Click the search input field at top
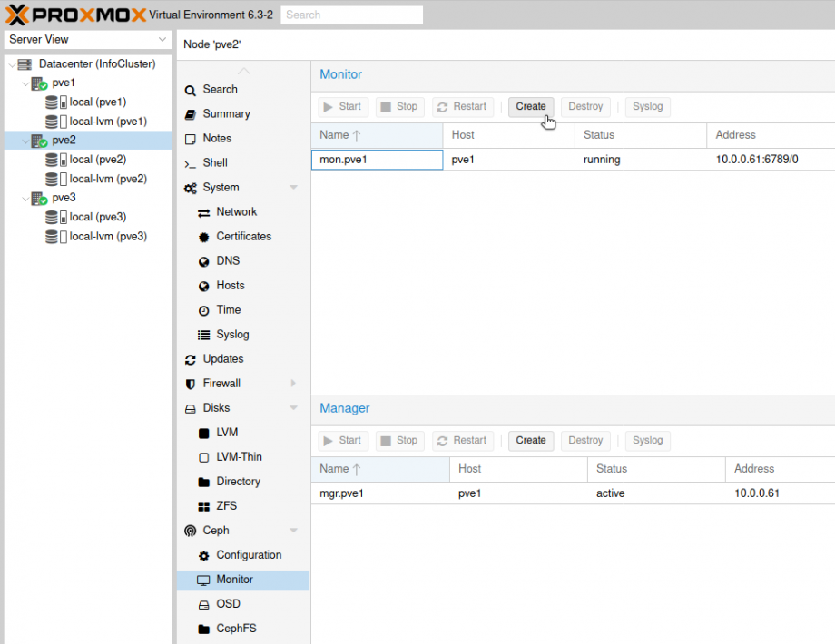 click(351, 15)
